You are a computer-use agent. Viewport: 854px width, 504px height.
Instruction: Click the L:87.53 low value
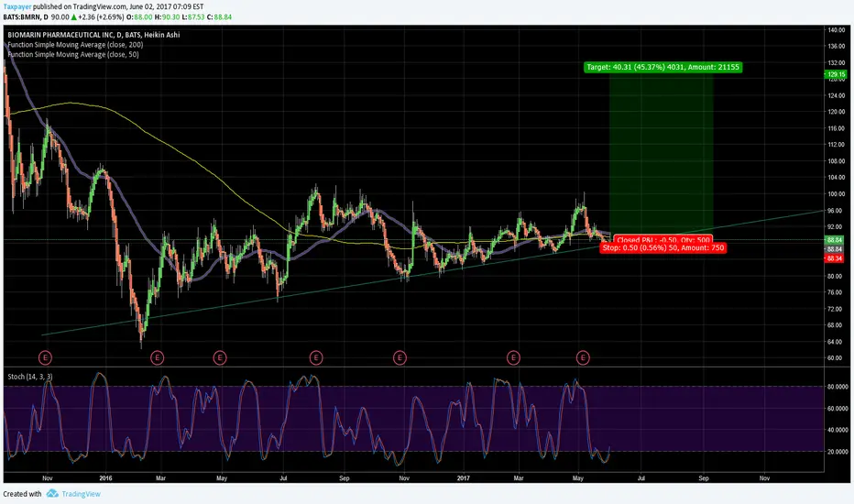tap(193, 17)
